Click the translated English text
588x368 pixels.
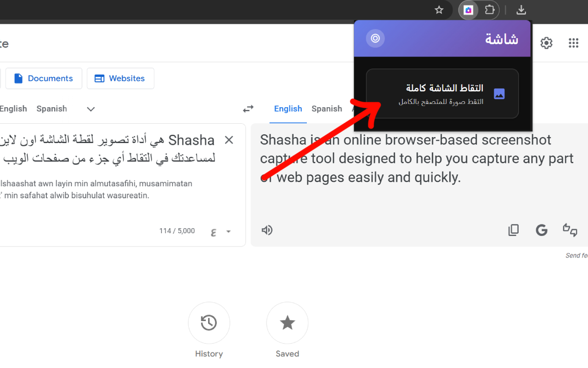click(417, 158)
